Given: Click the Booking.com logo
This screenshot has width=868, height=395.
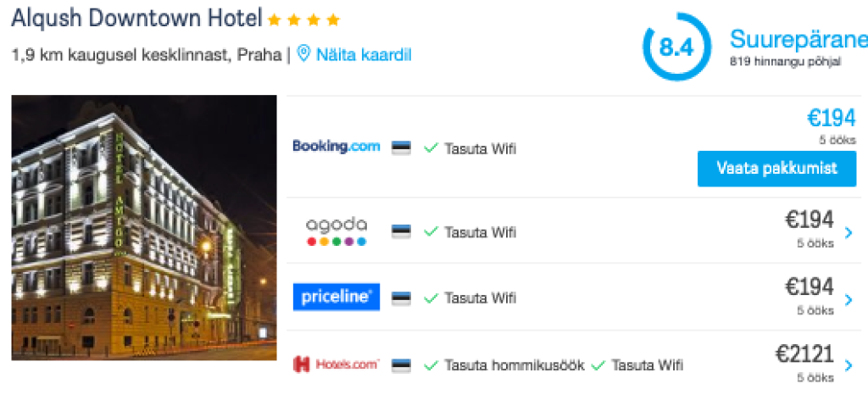Looking at the screenshot, I should tap(336, 147).
